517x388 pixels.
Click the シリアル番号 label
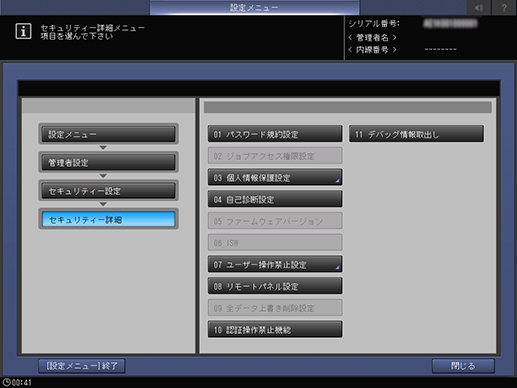[x=374, y=24]
